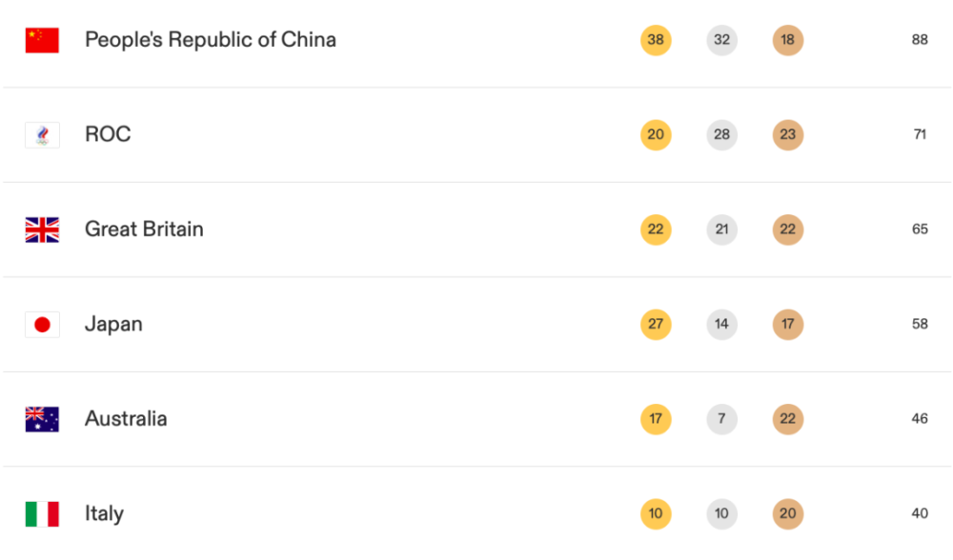This screenshot has width=953, height=560.
Task: Open the Australia country name link
Action: pyautogui.click(x=126, y=419)
